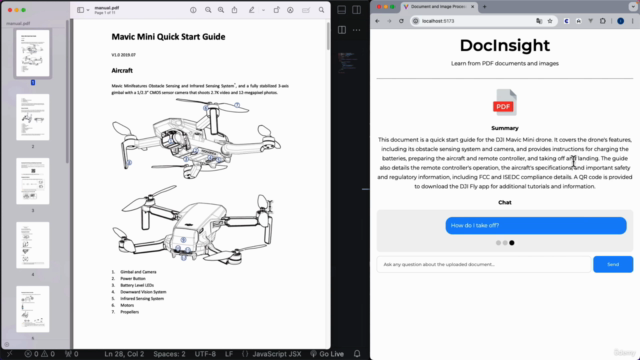Click the form filling icon in Preview

click(306, 10)
